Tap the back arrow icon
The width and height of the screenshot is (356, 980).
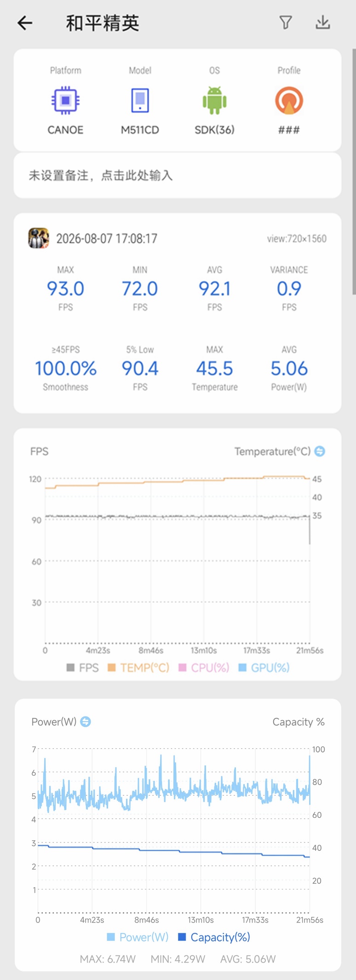[x=25, y=23]
